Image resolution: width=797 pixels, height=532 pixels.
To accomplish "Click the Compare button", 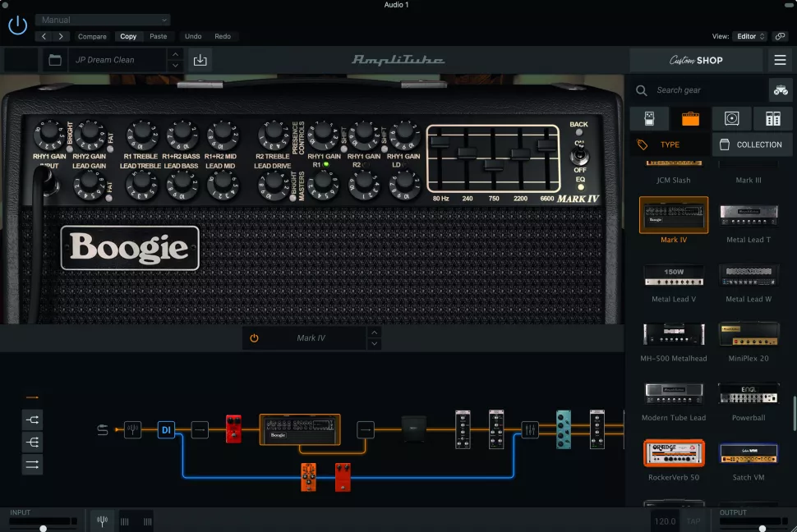I will coord(92,36).
